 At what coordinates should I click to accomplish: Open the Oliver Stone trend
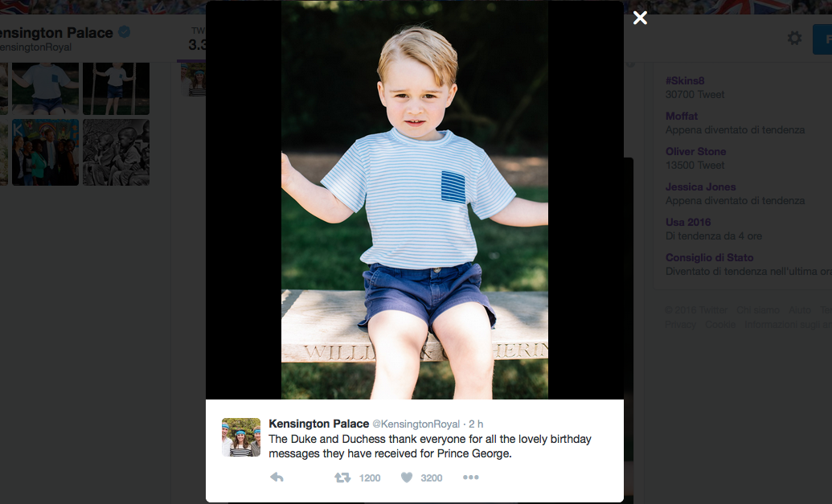pyautogui.click(x=695, y=151)
